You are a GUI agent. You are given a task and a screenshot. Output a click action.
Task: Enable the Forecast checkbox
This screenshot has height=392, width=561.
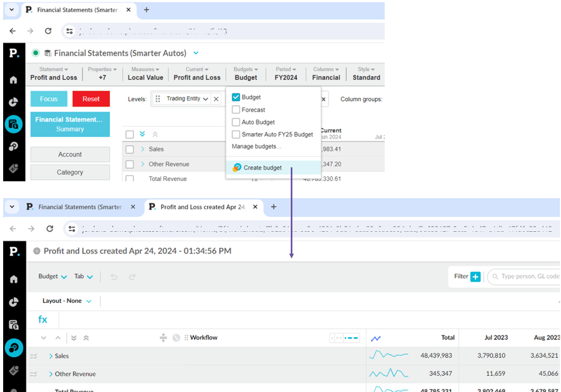pos(236,110)
